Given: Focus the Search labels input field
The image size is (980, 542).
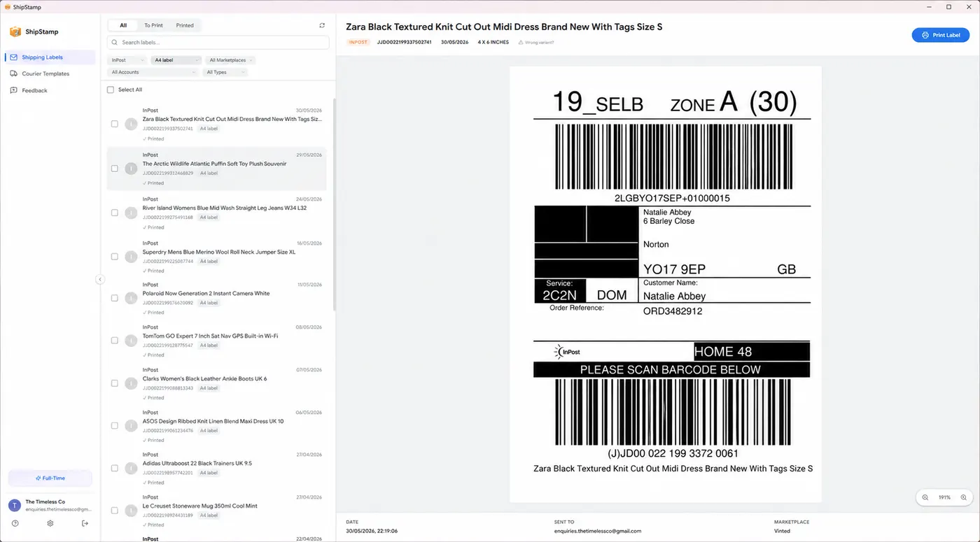Looking at the screenshot, I should (218, 43).
